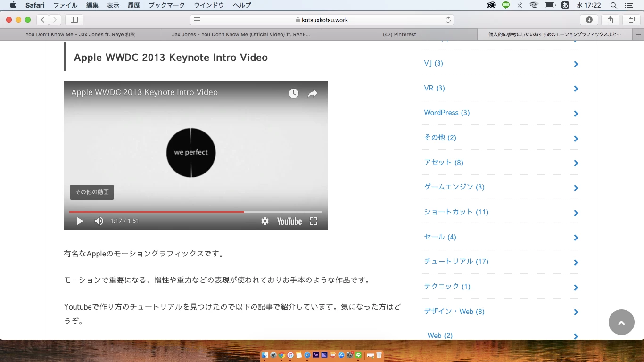Click the chevron beside WordPress (3)
This screenshot has width=644, height=362.
(576, 114)
